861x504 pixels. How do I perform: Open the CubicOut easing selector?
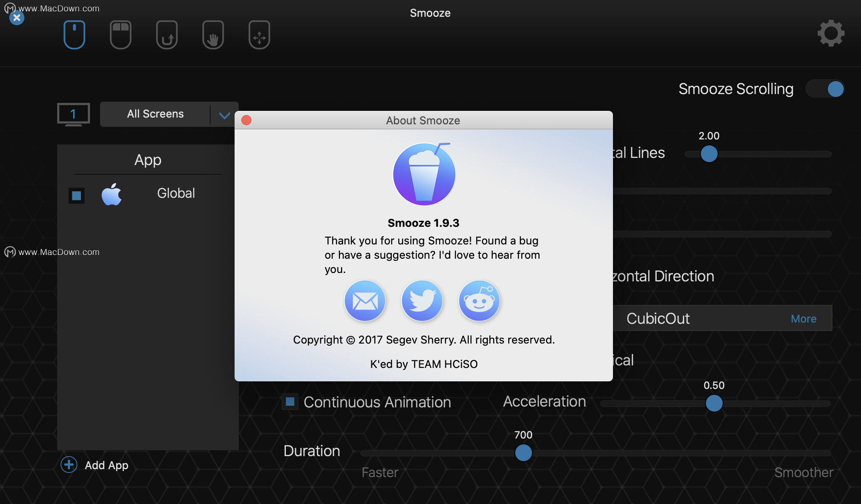pyautogui.click(x=722, y=318)
